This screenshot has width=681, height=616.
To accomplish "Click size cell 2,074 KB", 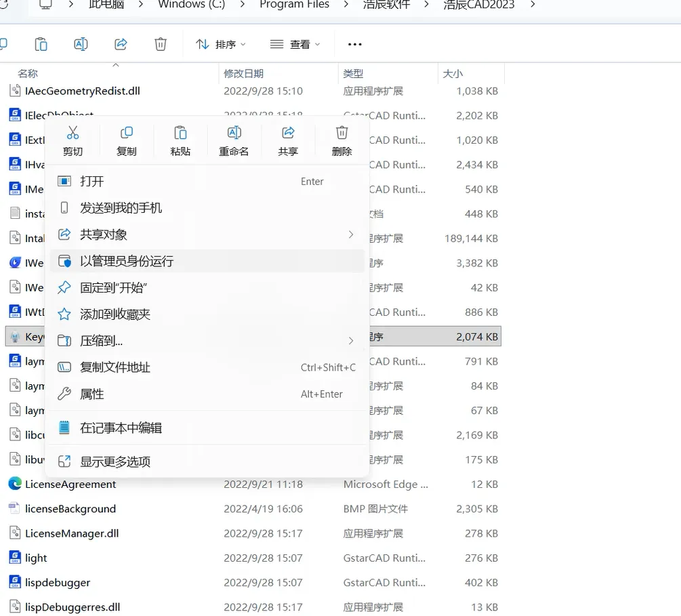I will click(477, 337).
